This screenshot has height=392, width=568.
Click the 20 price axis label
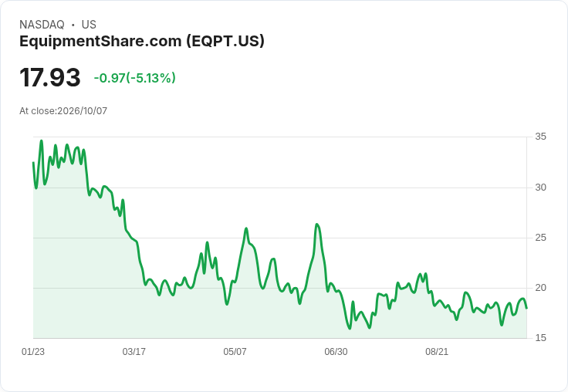(540, 288)
